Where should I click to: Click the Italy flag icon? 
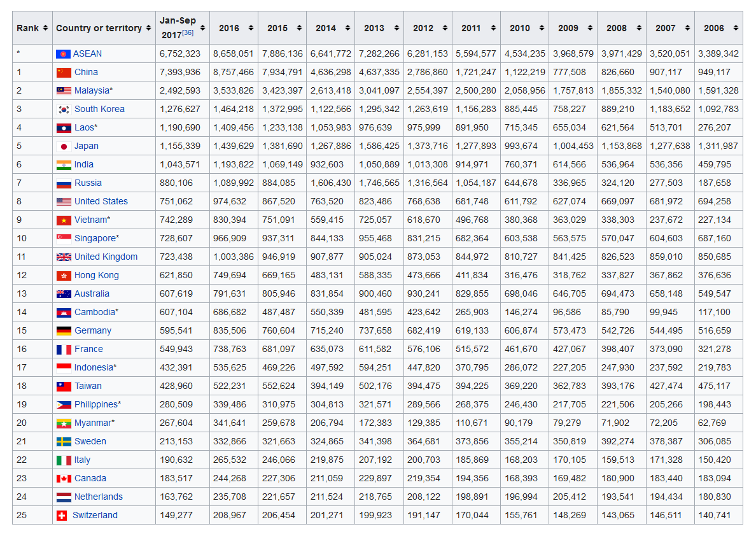(64, 461)
